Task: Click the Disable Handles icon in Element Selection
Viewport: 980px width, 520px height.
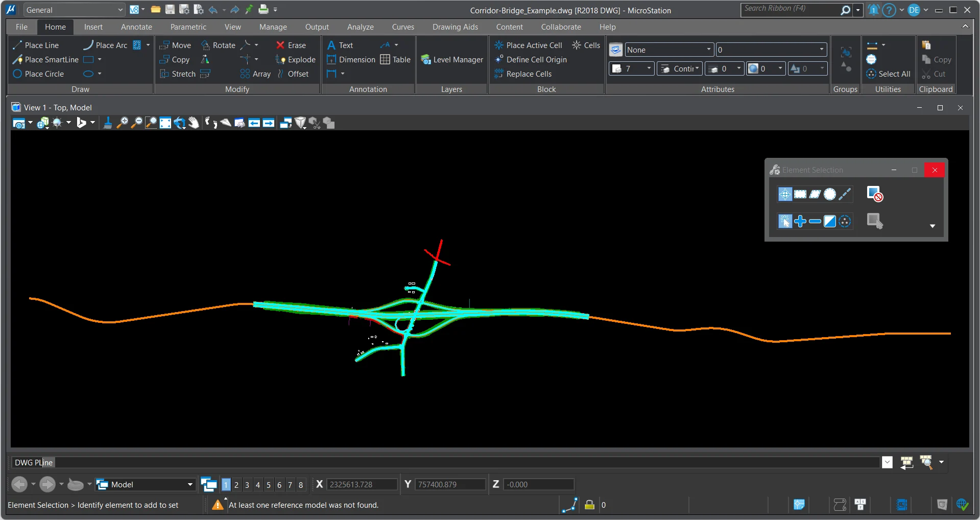Action: click(x=875, y=194)
